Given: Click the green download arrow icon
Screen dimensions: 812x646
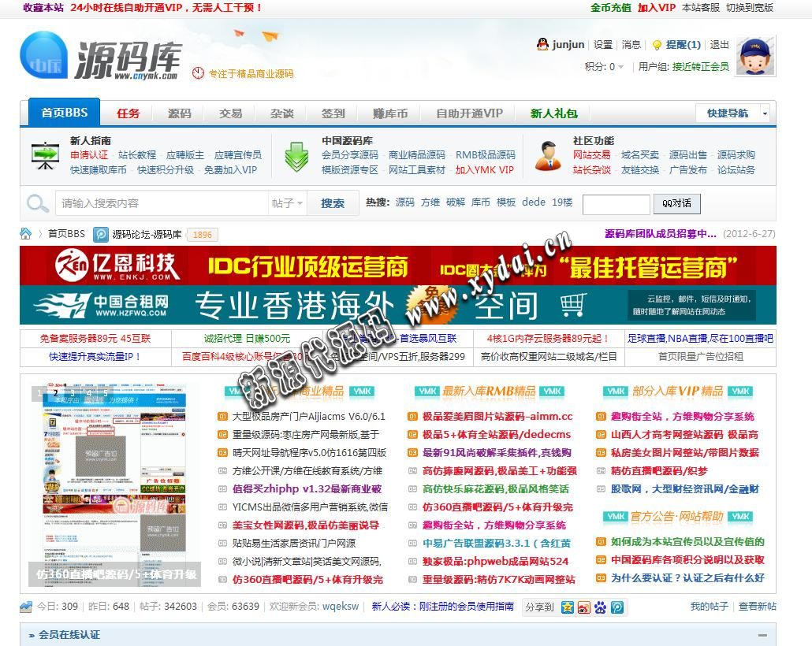Looking at the screenshot, I should tap(296, 157).
